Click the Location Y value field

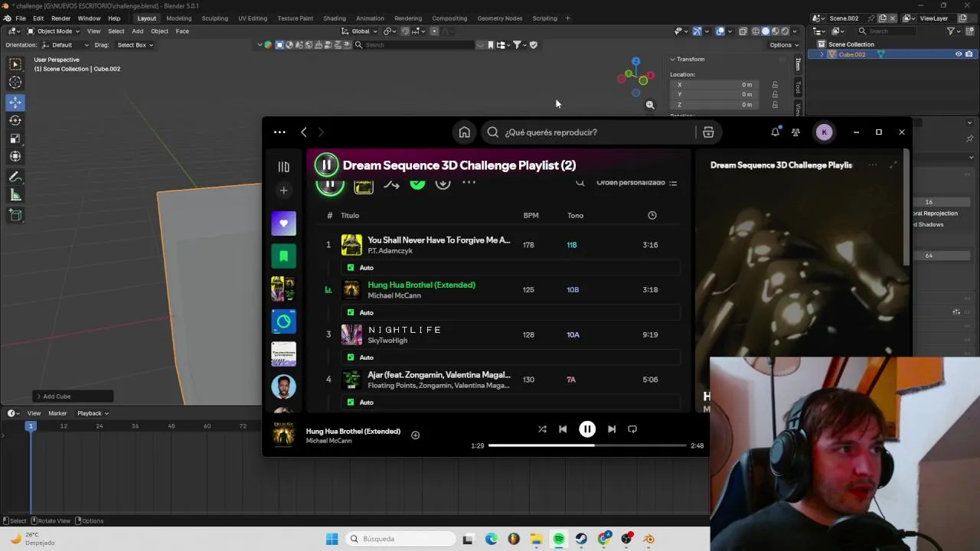[x=716, y=95]
